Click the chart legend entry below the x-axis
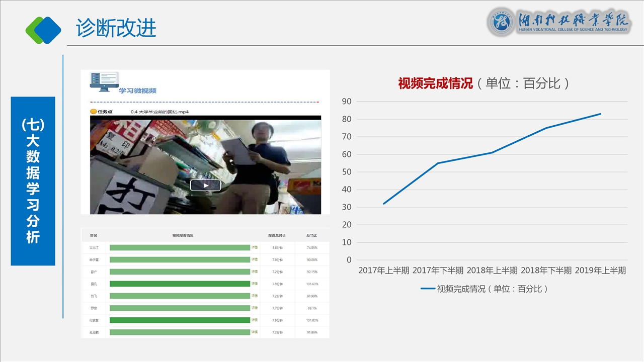This screenshot has width=644, height=362. point(484,289)
